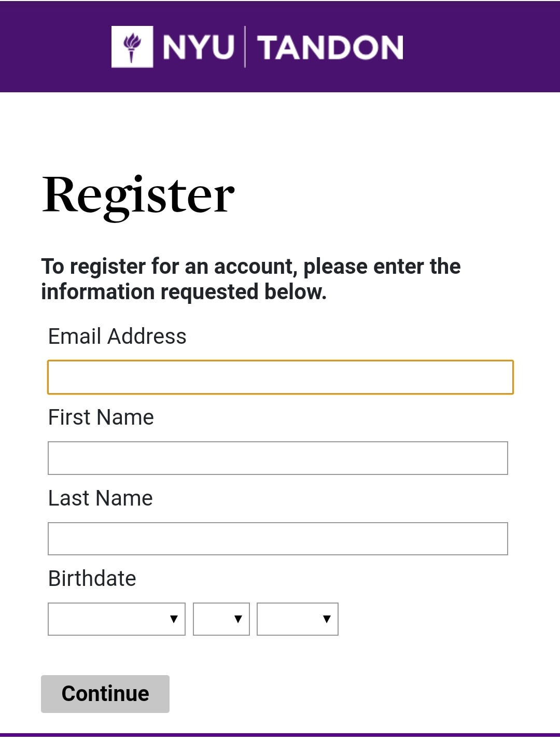Viewport: 560px width, 742px height.
Task: Click into the First Name field
Action: click(277, 458)
